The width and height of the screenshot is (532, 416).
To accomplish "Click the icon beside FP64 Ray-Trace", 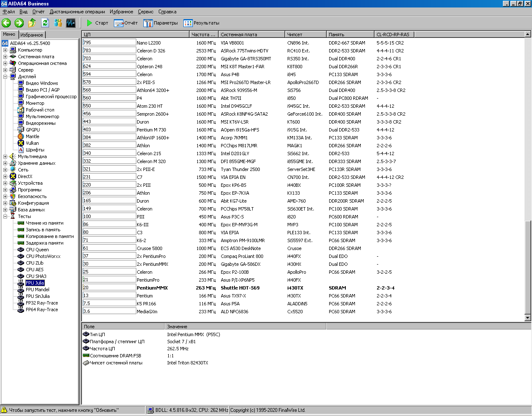I will pos(21,310).
